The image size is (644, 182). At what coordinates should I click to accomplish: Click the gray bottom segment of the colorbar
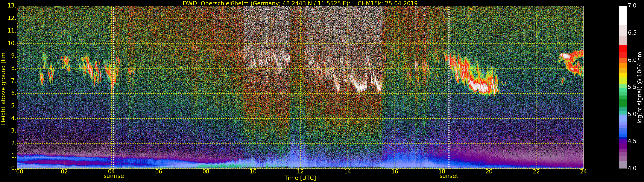(623, 164)
